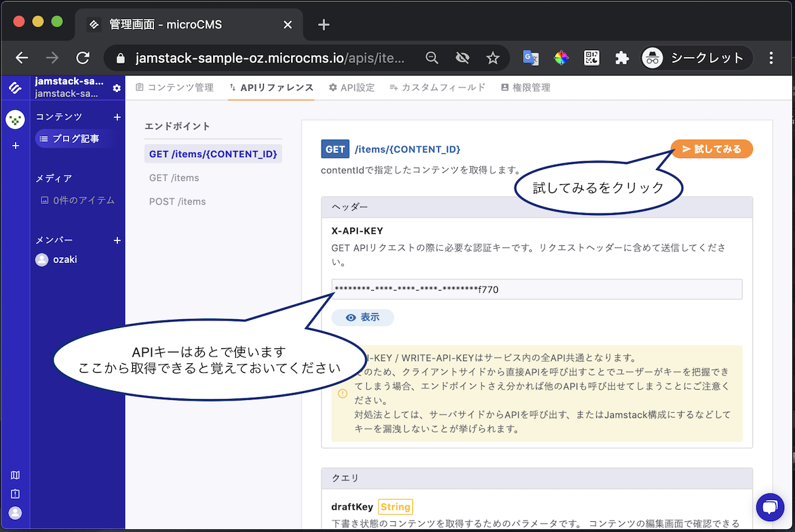This screenshot has width=795, height=532.
Task: Click the zoom magnifier icon in address bar
Action: pos(432,58)
